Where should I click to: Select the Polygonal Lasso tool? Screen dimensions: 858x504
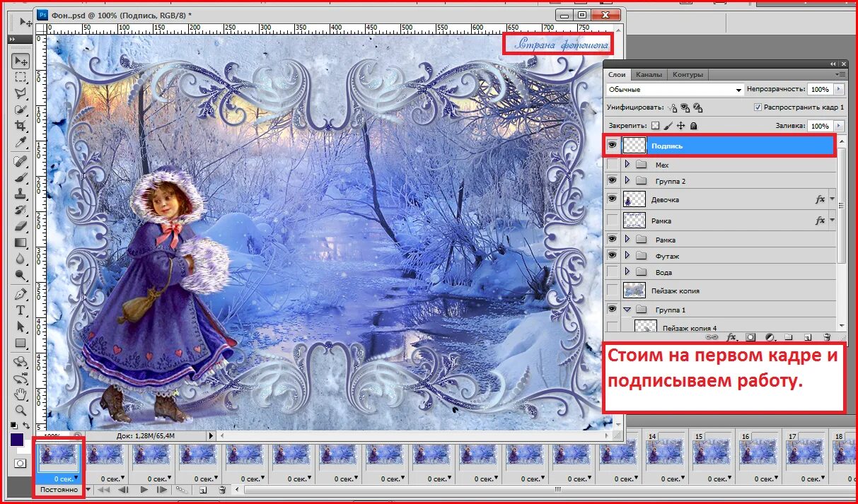tap(21, 93)
